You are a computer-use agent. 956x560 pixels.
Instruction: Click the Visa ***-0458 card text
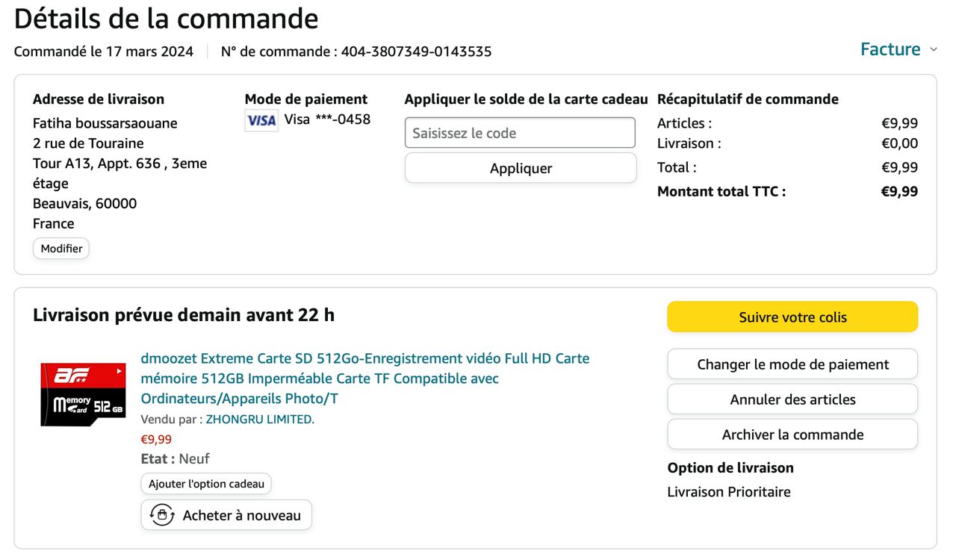point(327,119)
